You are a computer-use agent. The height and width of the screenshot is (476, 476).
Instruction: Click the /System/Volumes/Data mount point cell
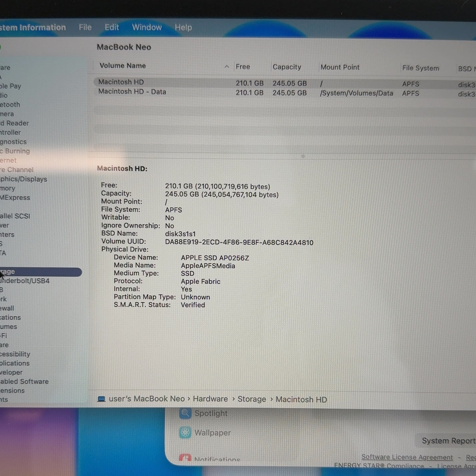[357, 93]
